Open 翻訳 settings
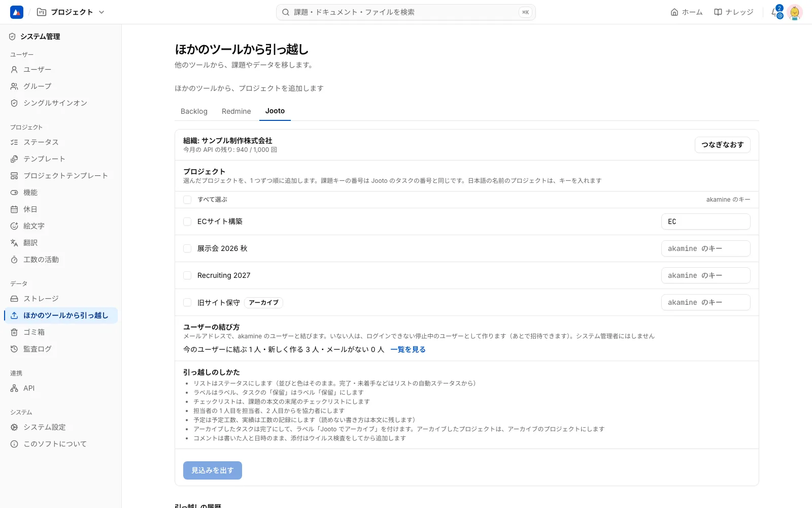Screen dimensions: 812x508 pyautogui.click(x=61, y=243)
